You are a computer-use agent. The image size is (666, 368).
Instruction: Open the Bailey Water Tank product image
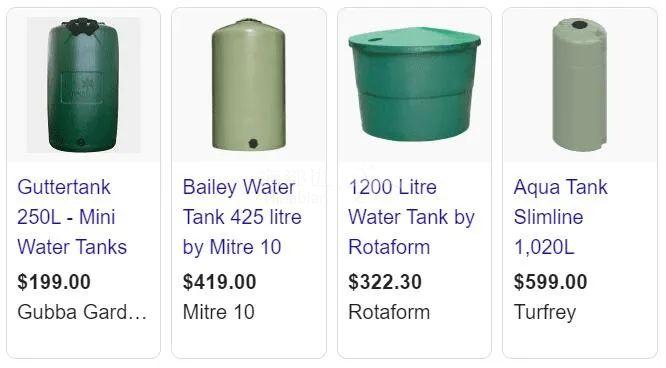pos(249,84)
